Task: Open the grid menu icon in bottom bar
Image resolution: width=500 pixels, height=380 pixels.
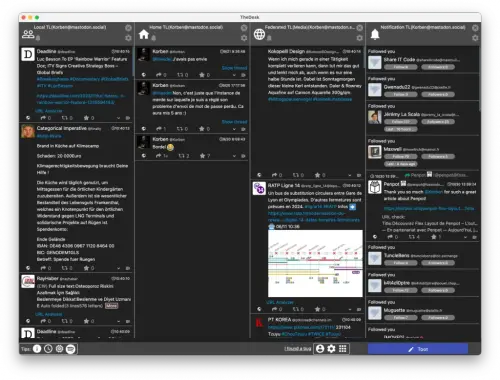Action: pos(342,349)
